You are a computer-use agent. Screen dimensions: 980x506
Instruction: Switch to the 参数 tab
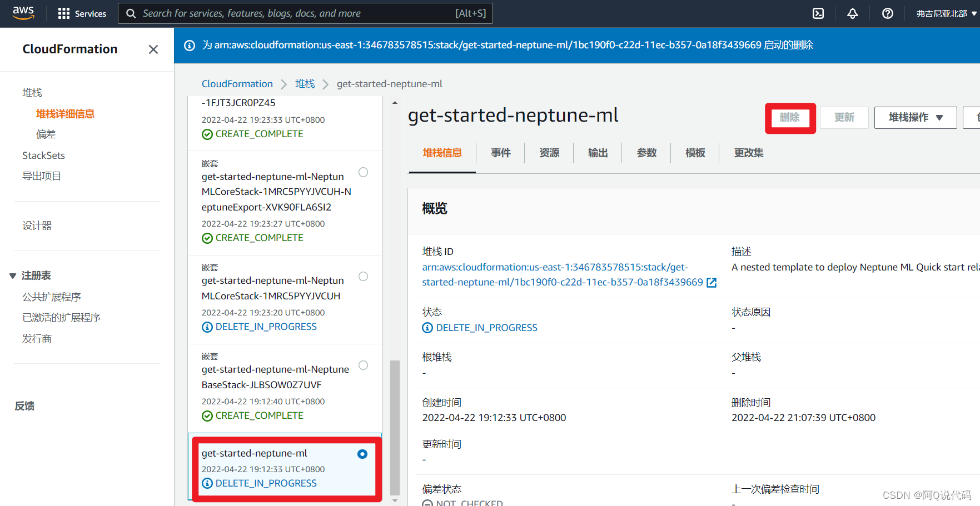[x=646, y=153]
